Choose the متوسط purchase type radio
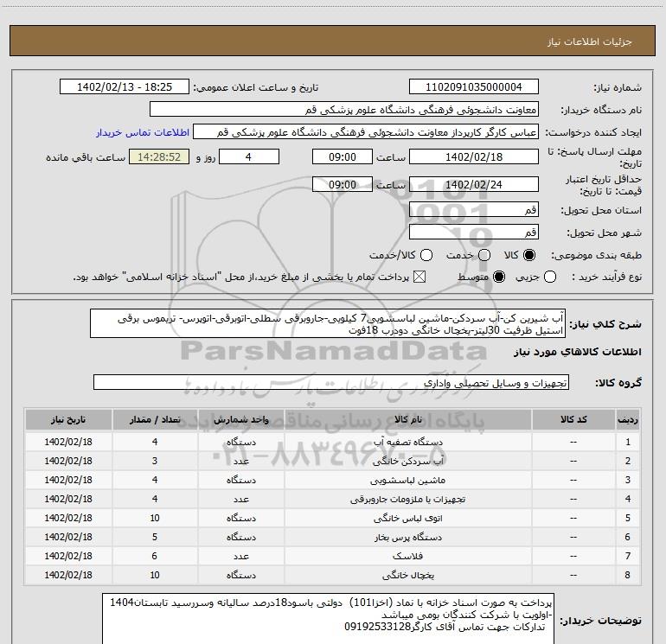This screenshot has height=644, width=666. pyautogui.click(x=499, y=277)
